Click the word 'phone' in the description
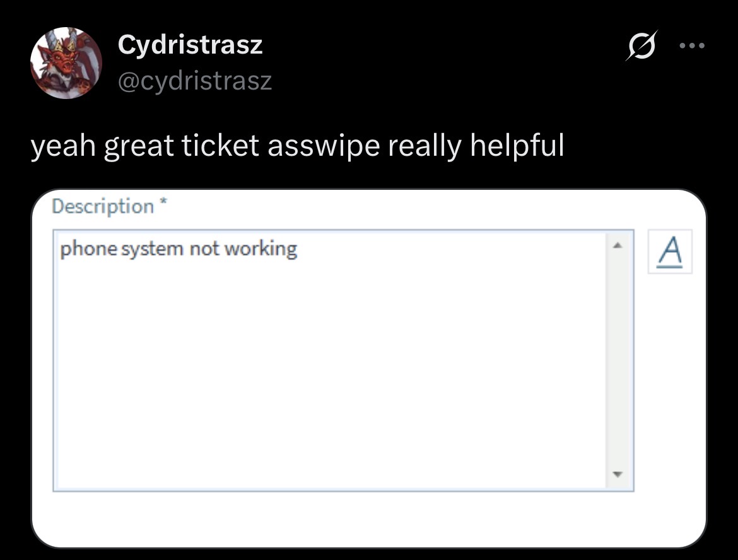The height and width of the screenshot is (560, 738). coord(88,249)
